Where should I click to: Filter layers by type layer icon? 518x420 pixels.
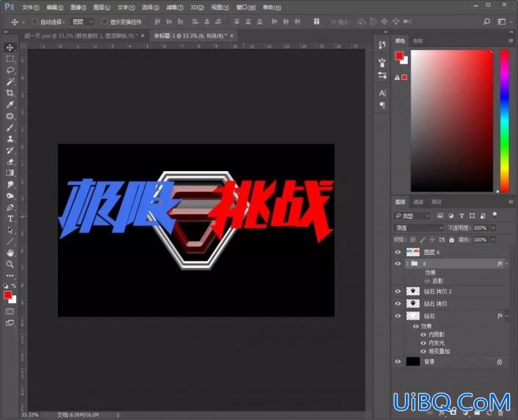tap(461, 216)
